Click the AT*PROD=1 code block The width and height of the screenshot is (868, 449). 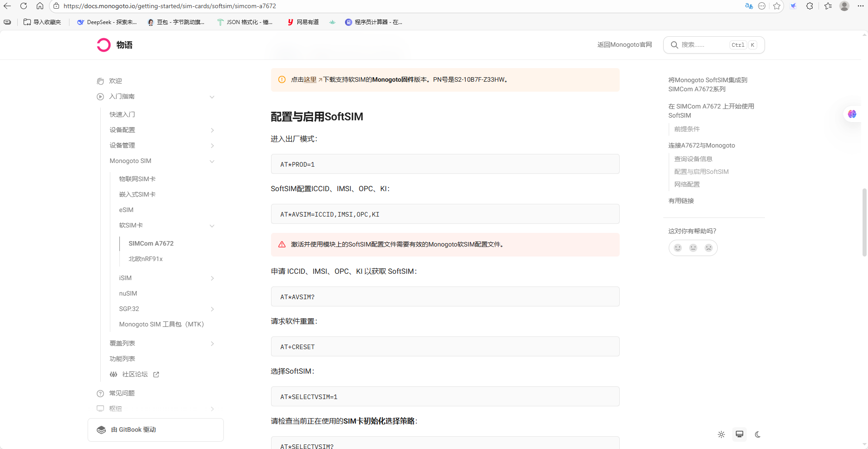point(445,164)
